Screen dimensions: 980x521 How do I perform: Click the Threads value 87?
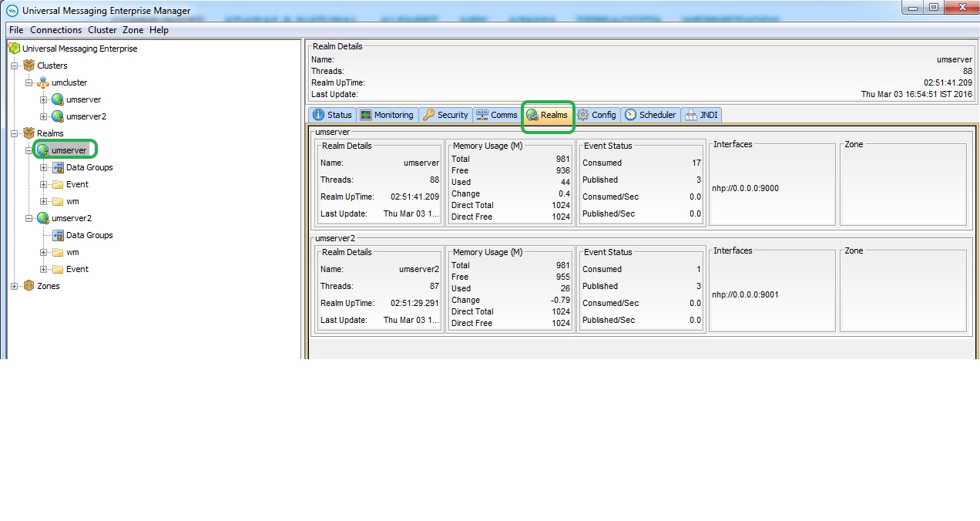click(435, 286)
